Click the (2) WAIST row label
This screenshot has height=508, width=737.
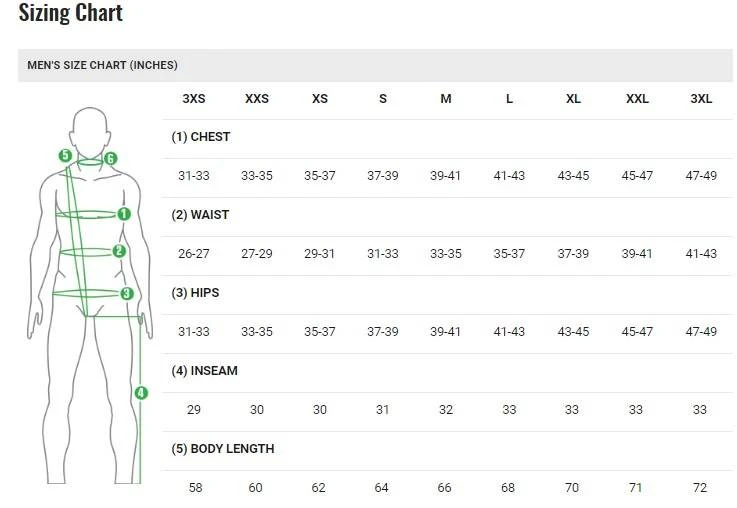[200, 215]
